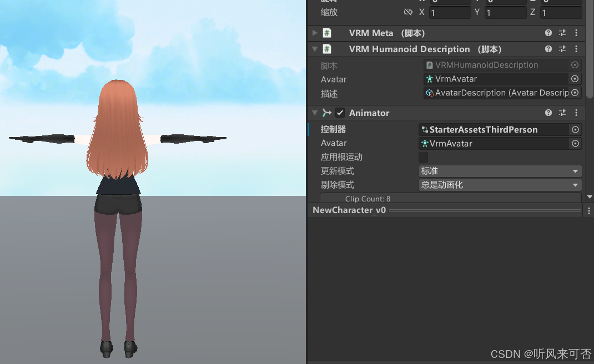The image size is (594, 364).
Task: Expand the VRM Meta component foldout
Action: pyautogui.click(x=314, y=33)
